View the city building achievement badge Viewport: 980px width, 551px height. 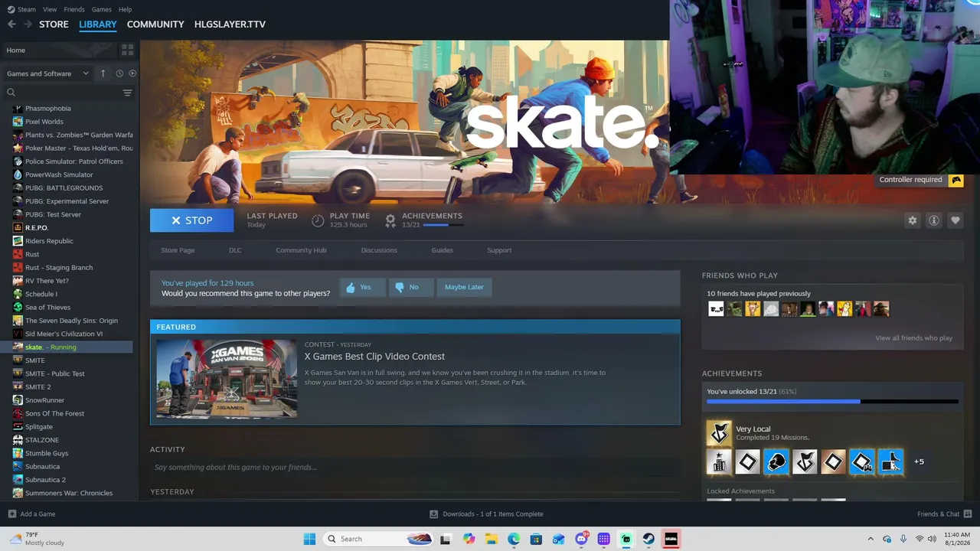[x=719, y=461]
